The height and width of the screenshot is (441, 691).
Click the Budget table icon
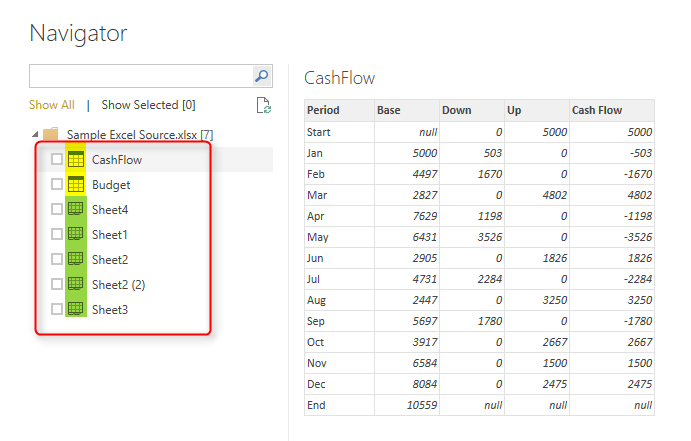coord(76,185)
